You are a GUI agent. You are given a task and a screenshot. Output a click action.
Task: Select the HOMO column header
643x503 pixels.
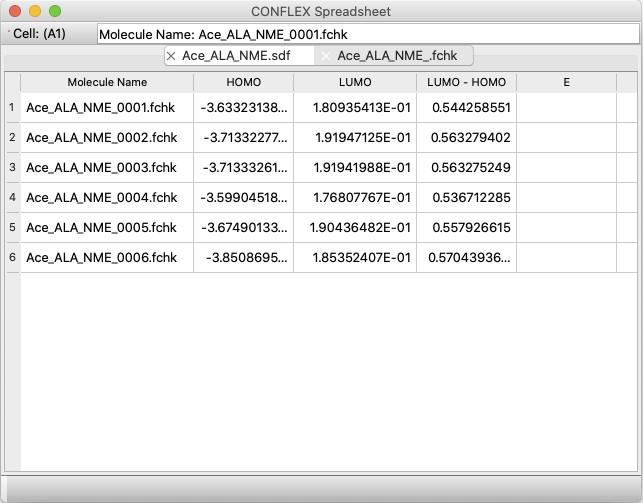pos(244,82)
